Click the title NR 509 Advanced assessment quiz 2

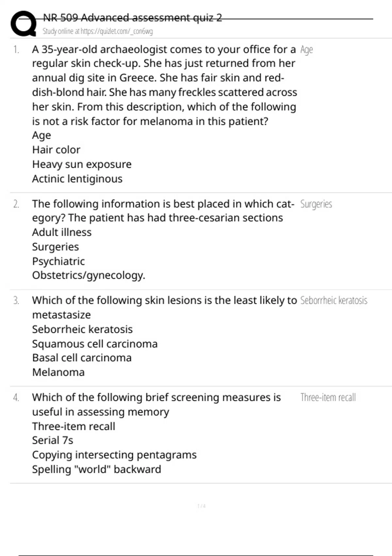coord(132,18)
